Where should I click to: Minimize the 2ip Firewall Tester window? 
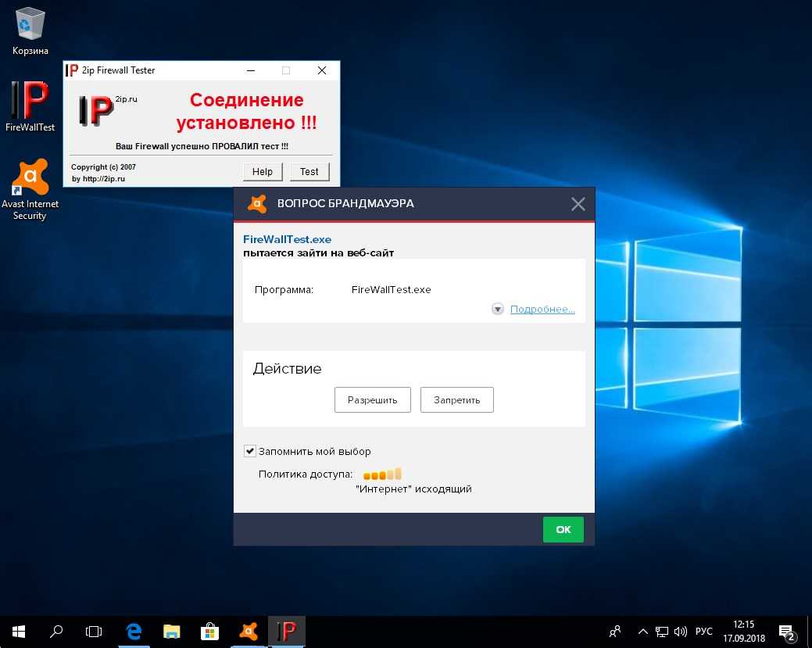pyautogui.click(x=251, y=70)
